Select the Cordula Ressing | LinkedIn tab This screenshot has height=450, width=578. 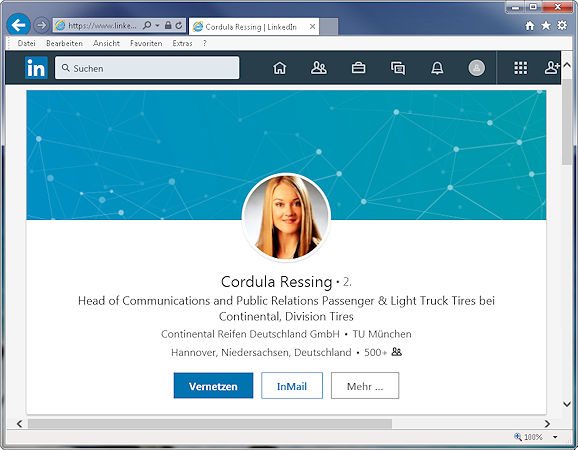[x=254, y=27]
